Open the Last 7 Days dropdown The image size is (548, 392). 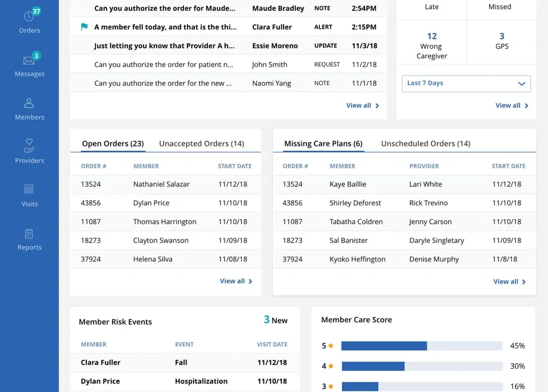(x=466, y=83)
